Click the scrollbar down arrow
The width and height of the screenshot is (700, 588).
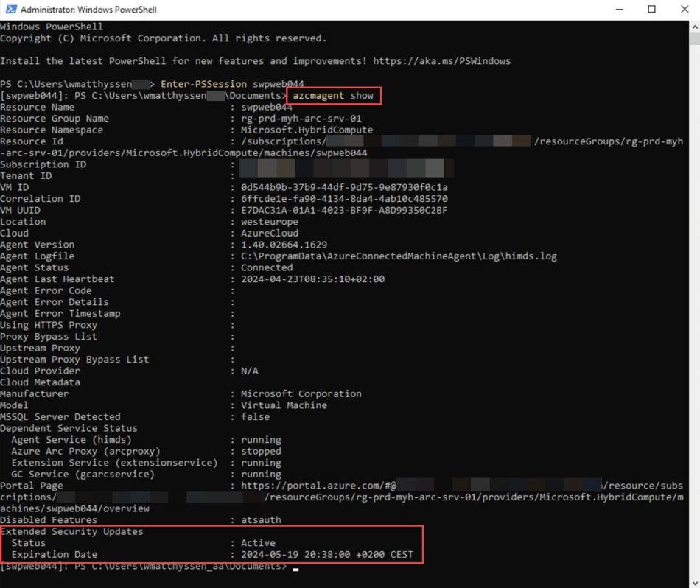tap(693, 581)
